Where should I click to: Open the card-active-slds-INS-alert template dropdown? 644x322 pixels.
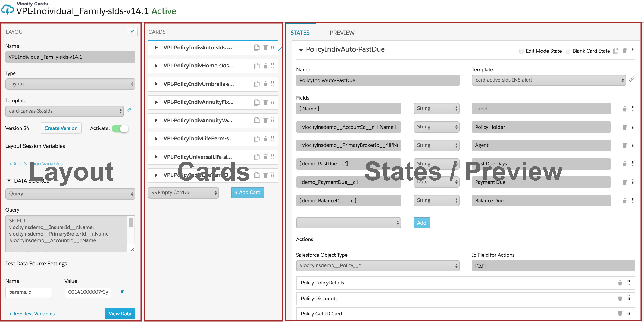(549, 80)
